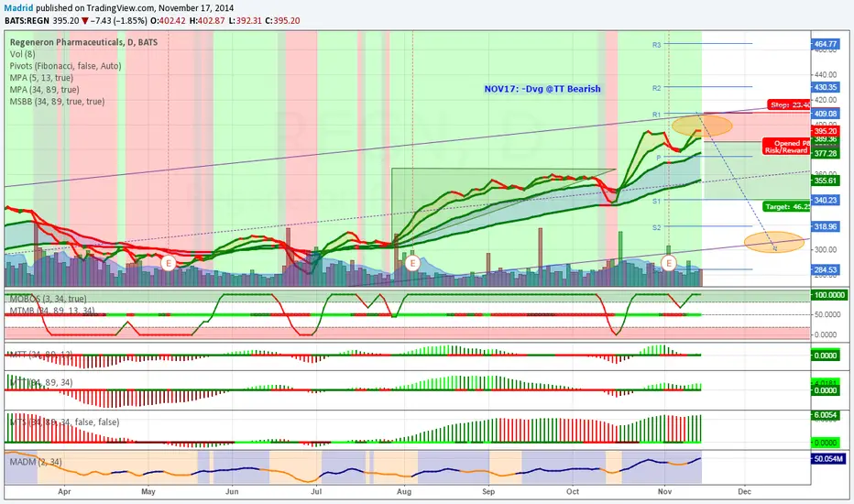
Task: Click the May label on time axis
Action: tap(148, 491)
